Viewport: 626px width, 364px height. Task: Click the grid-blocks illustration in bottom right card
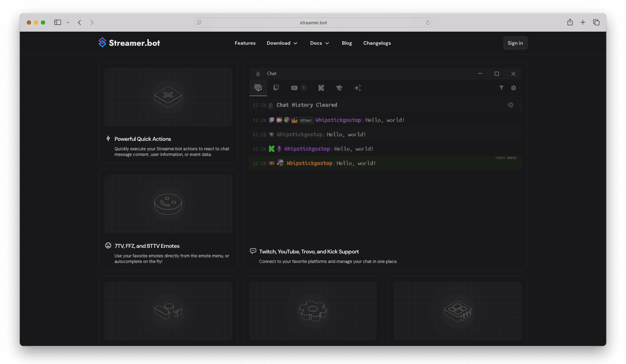[458, 311]
